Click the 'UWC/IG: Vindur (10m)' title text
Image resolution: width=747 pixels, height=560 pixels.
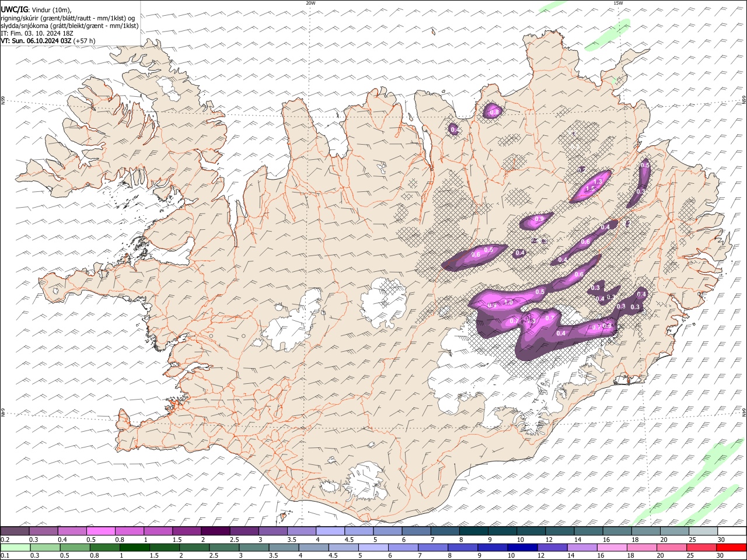pos(36,10)
